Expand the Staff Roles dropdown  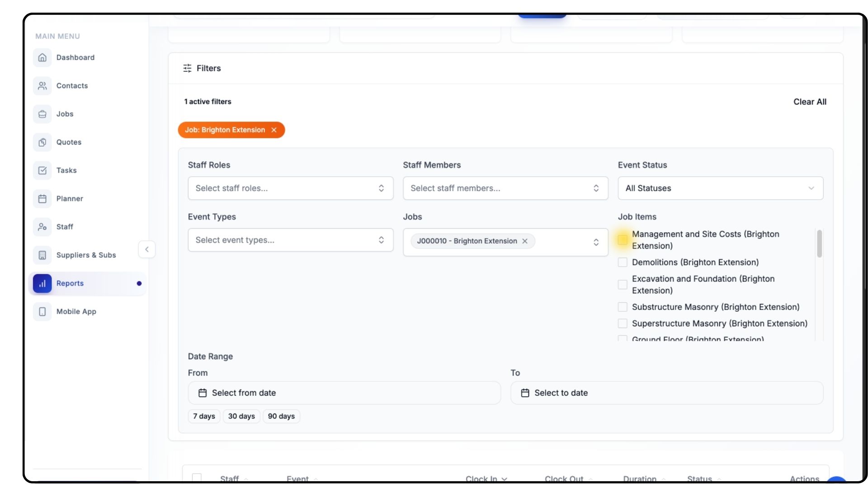point(290,188)
